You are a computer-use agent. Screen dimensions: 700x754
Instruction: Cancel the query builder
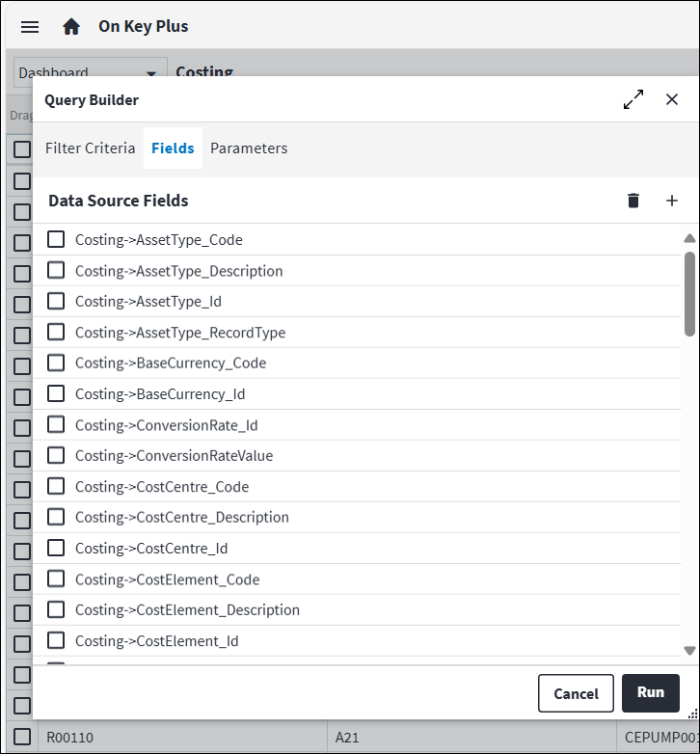tap(576, 693)
